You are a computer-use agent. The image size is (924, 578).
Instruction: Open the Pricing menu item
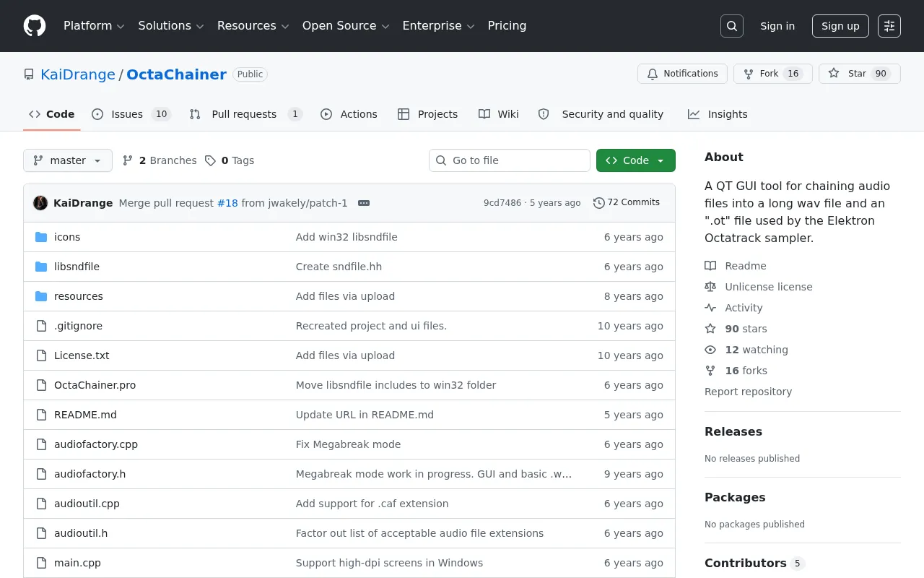click(507, 26)
